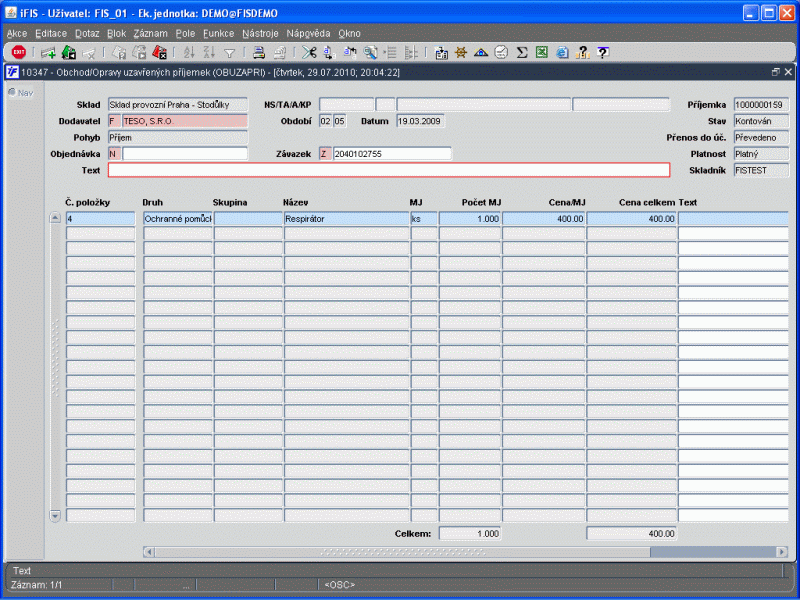Click the Závazek field with 2040102755
Image resolution: width=800 pixels, height=600 pixels.
pos(391,154)
